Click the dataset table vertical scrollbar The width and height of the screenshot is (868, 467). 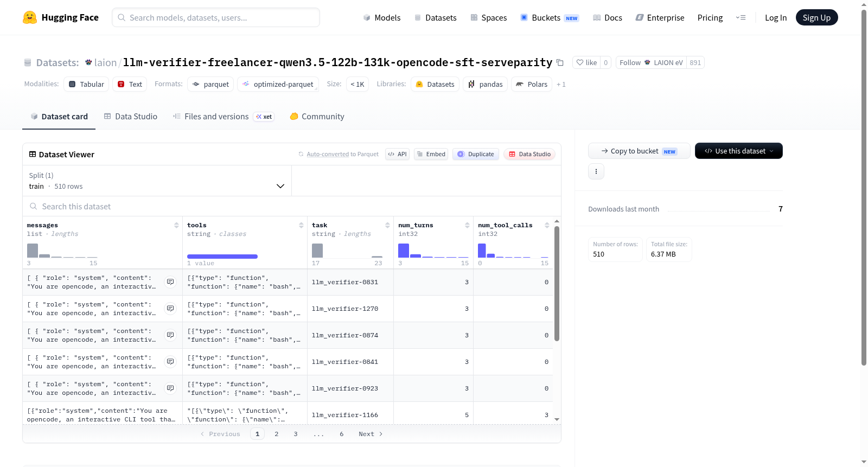557,283
